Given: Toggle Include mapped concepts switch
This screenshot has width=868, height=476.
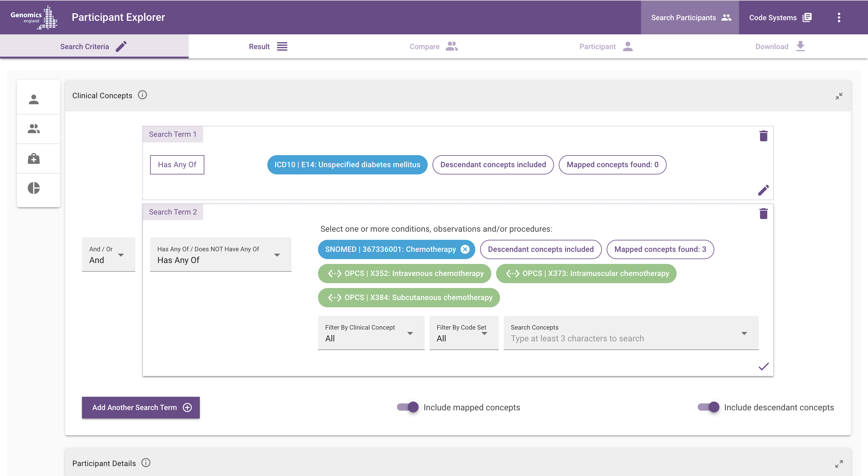Looking at the screenshot, I should pyautogui.click(x=408, y=407).
